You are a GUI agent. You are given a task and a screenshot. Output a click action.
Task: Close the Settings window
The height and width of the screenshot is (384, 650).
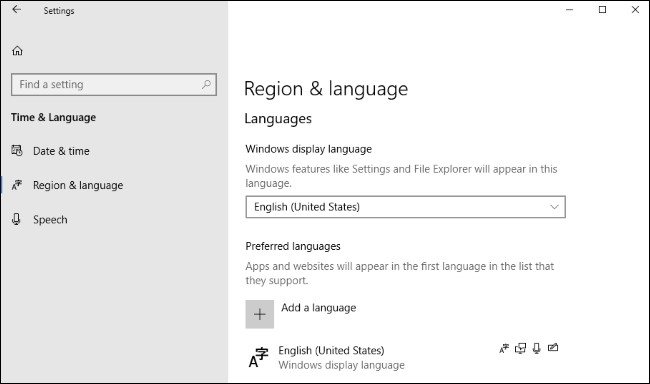(635, 10)
